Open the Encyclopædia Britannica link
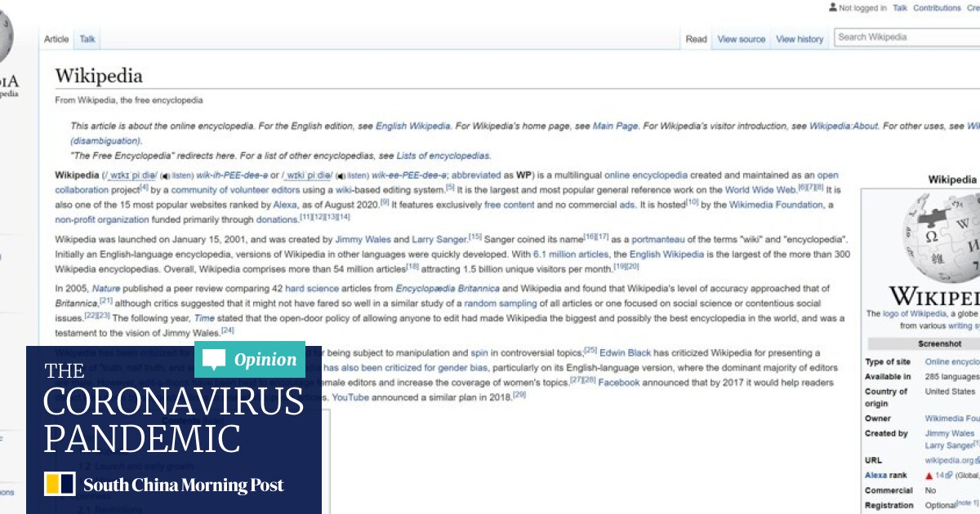 pyautogui.click(x=448, y=289)
